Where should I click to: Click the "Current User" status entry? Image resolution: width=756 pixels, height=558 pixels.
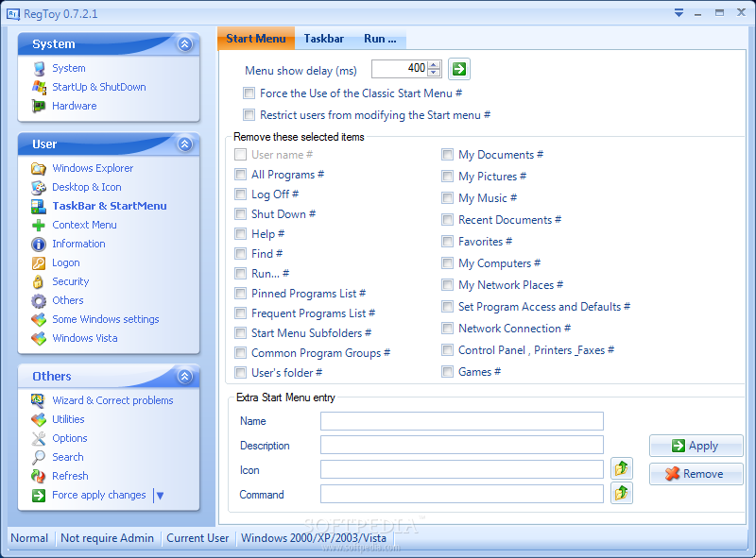[x=198, y=538]
